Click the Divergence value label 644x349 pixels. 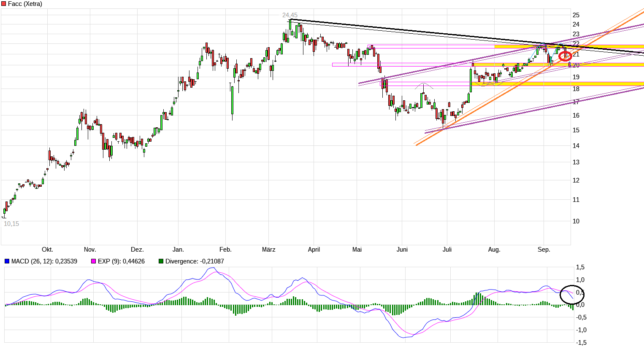[x=195, y=261]
